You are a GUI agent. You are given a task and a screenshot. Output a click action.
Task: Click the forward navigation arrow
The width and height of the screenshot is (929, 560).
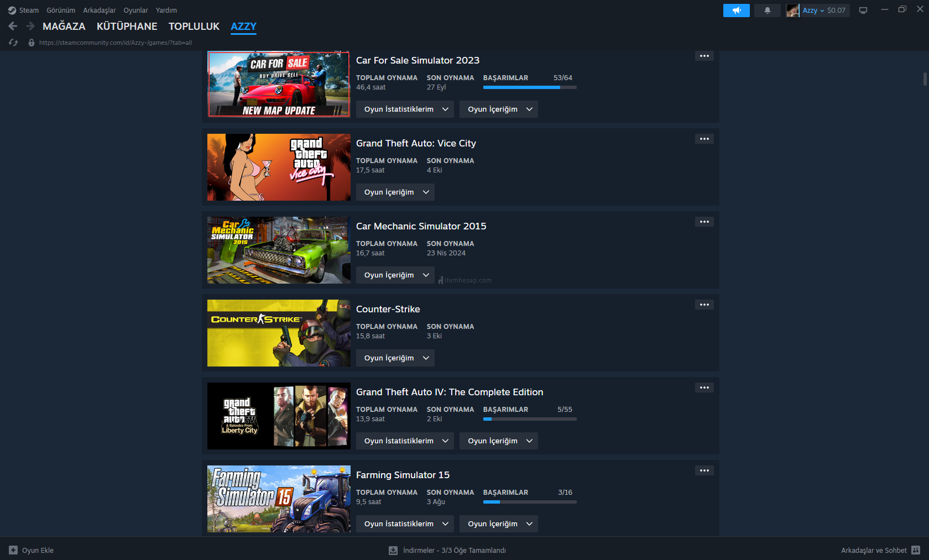click(x=30, y=26)
